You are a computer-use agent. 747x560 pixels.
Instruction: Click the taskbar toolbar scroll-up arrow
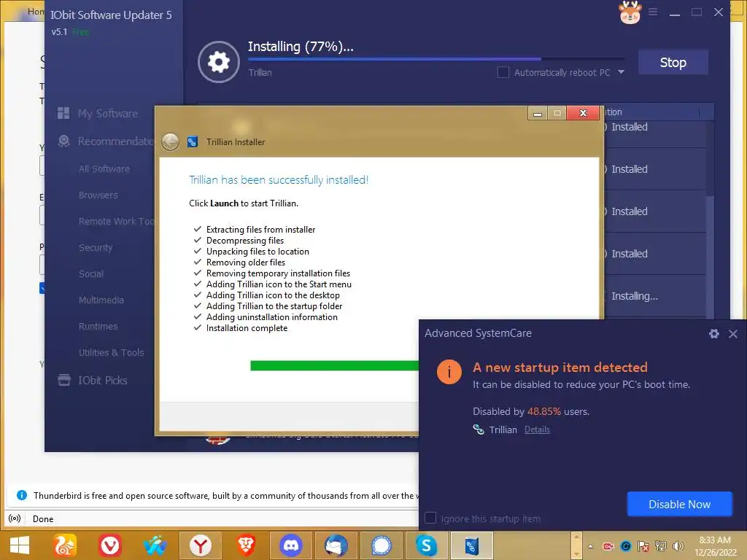click(576, 537)
